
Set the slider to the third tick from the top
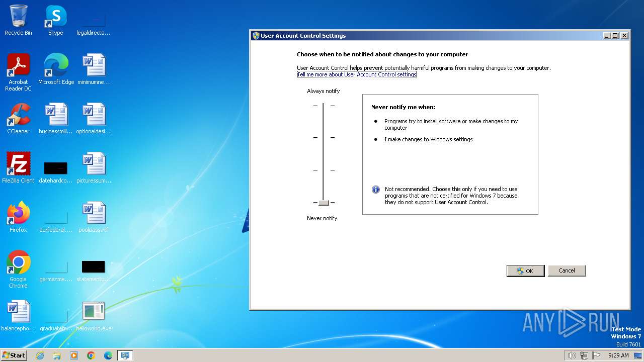(x=324, y=170)
